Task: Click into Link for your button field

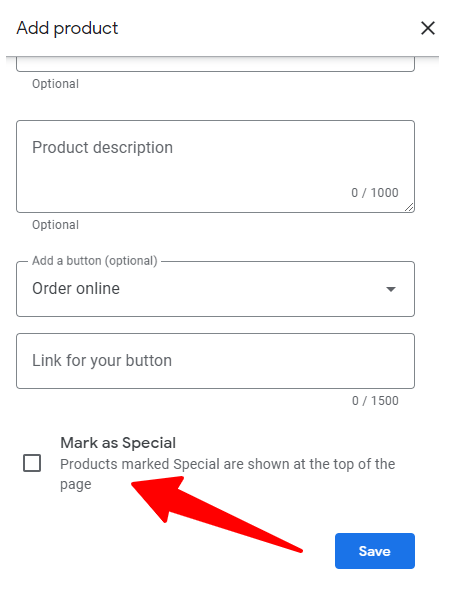Action: tap(215, 361)
